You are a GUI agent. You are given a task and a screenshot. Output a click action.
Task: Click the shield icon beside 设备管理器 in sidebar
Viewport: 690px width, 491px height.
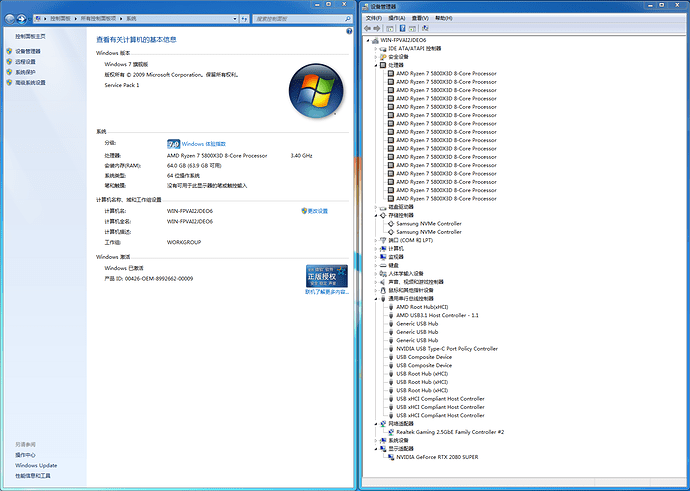pyautogui.click(x=9, y=51)
